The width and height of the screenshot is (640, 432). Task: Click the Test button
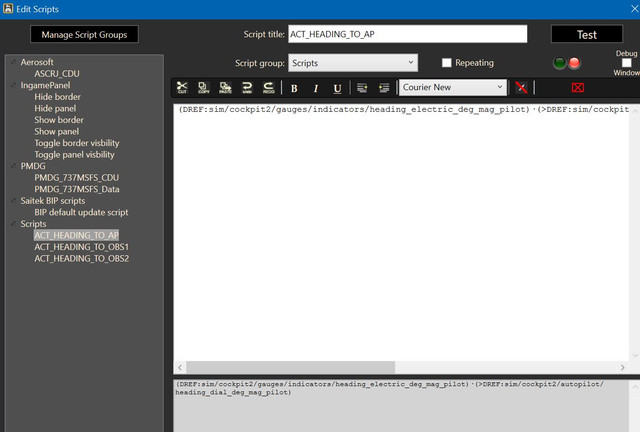[587, 34]
